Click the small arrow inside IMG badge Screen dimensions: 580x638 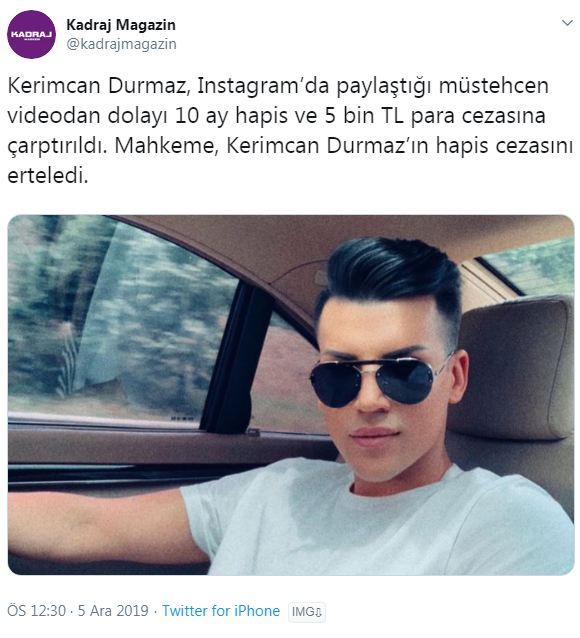point(319,612)
